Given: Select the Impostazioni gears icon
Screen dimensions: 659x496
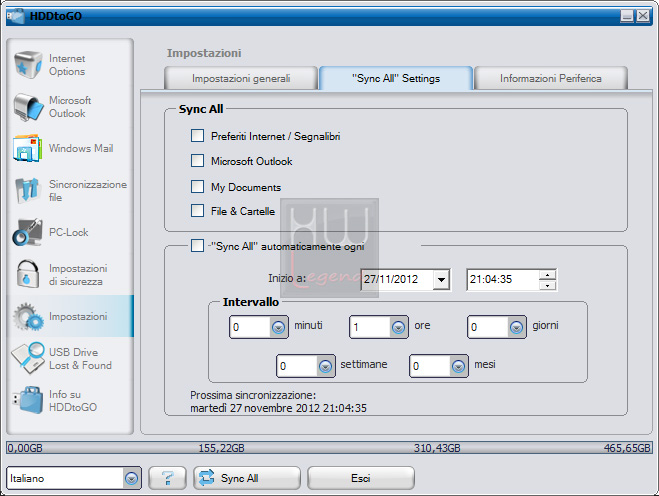Looking at the screenshot, I should tap(28, 316).
